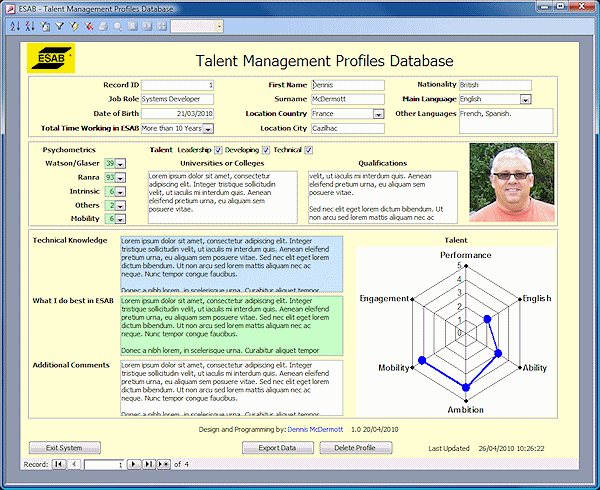
Task: Click the plain funnel filter icon
Action: [59, 26]
